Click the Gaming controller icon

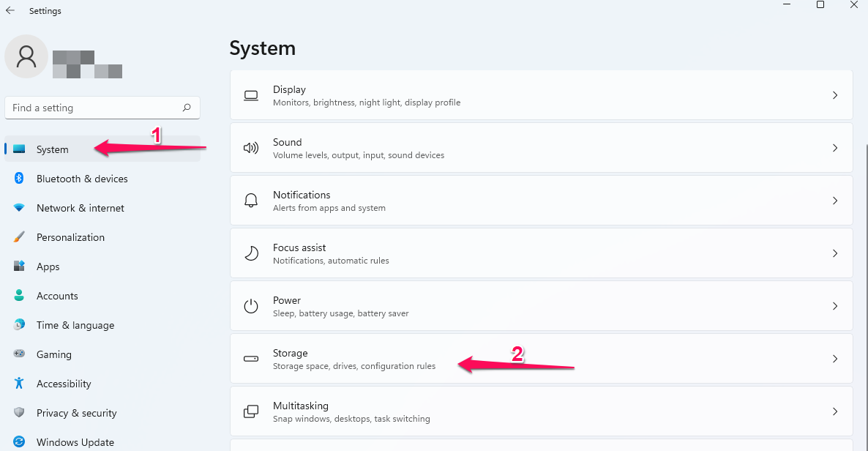tap(19, 354)
